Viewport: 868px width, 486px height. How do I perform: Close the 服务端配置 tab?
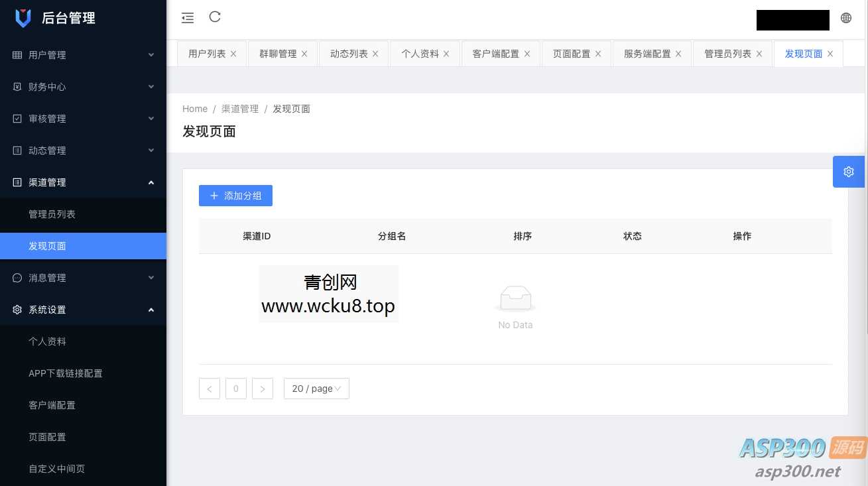tap(678, 54)
